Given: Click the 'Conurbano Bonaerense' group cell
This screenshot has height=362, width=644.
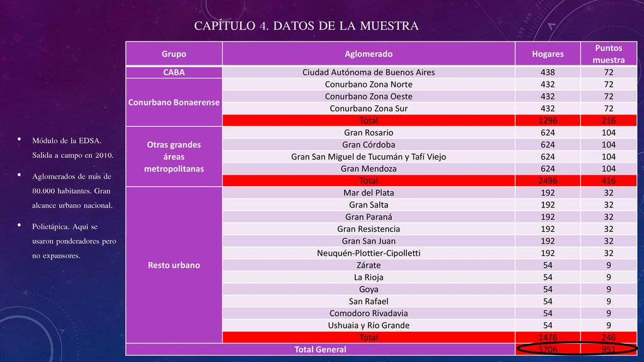Looking at the screenshot, I should coord(174,102).
